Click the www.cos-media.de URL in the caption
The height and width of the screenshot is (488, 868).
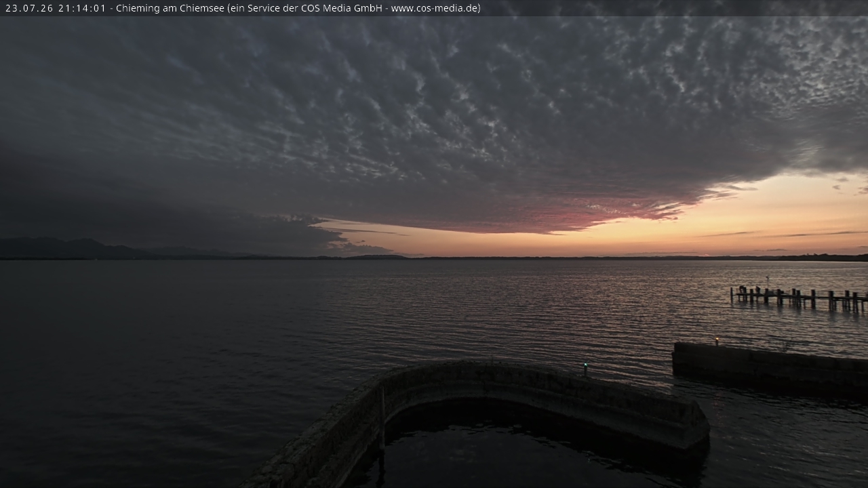(x=434, y=8)
